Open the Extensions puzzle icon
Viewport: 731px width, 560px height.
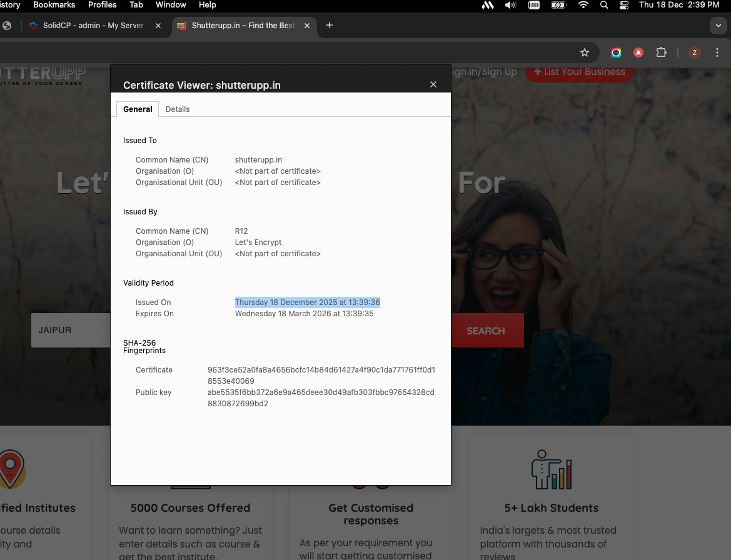661,52
